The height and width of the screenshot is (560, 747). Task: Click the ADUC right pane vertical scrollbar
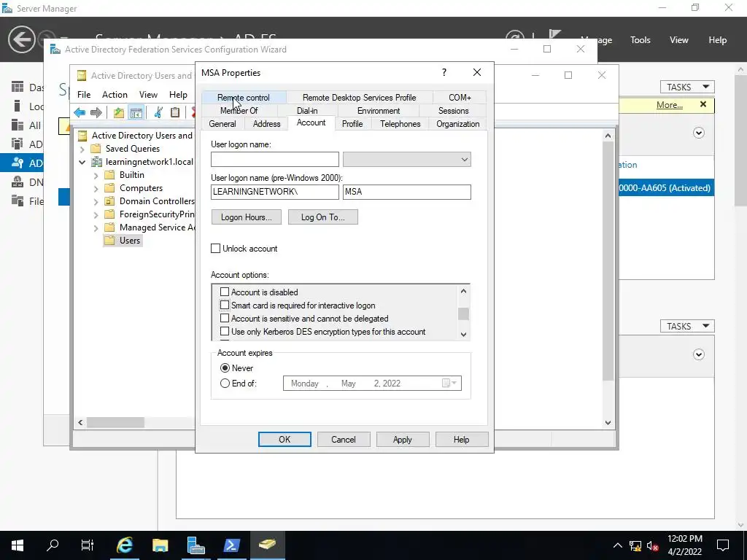[x=608, y=261]
